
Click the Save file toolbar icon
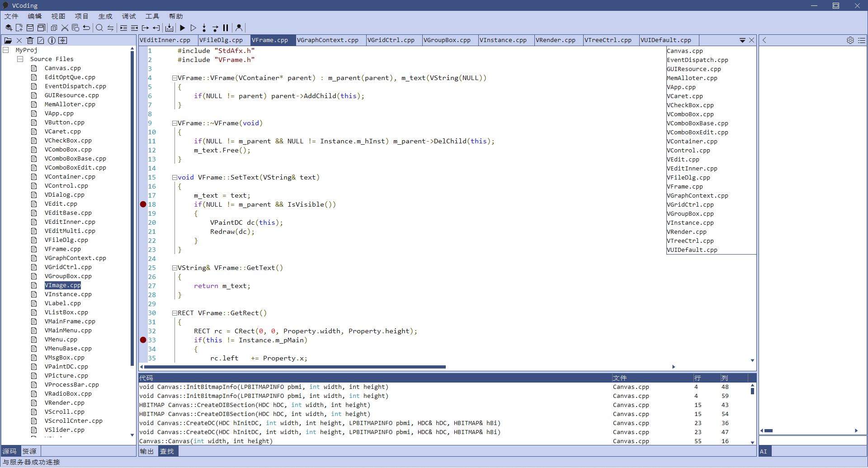coord(30,28)
